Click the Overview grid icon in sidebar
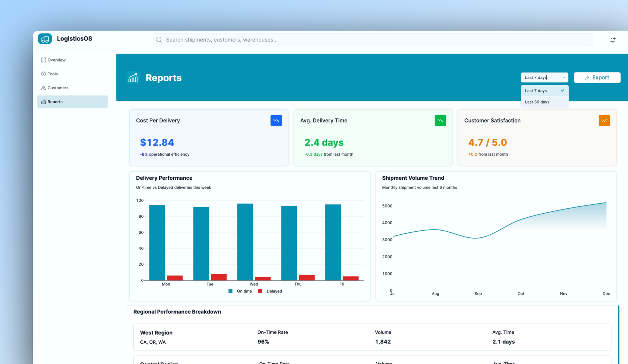This screenshot has height=364, width=628. tap(43, 60)
